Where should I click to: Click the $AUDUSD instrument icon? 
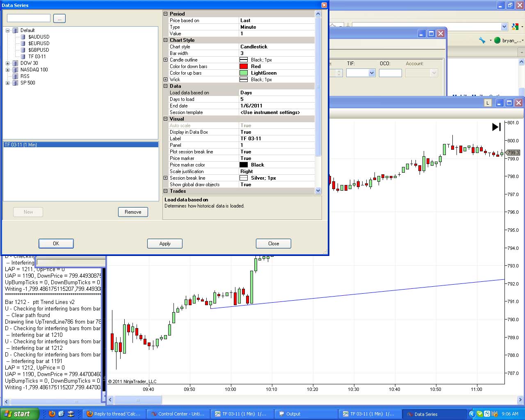click(x=23, y=37)
